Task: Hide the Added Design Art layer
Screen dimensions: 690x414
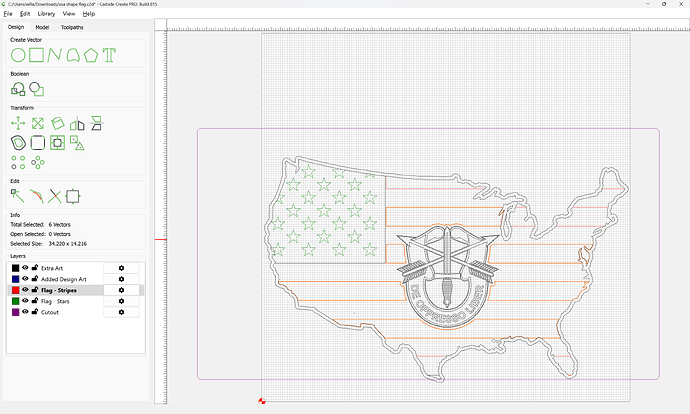Action: pos(25,278)
